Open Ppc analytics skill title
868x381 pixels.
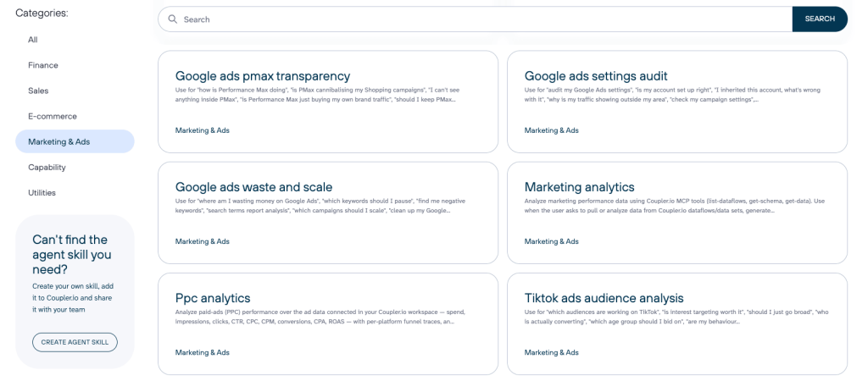[213, 299]
